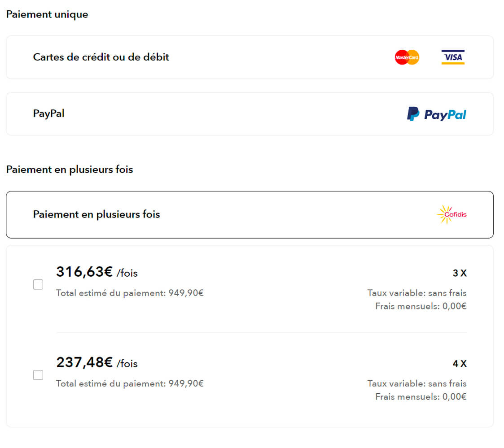This screenshot has height=448, width=504.
Task: Click the 316,63€ /fois amount
Action: (x=97, y=272)
